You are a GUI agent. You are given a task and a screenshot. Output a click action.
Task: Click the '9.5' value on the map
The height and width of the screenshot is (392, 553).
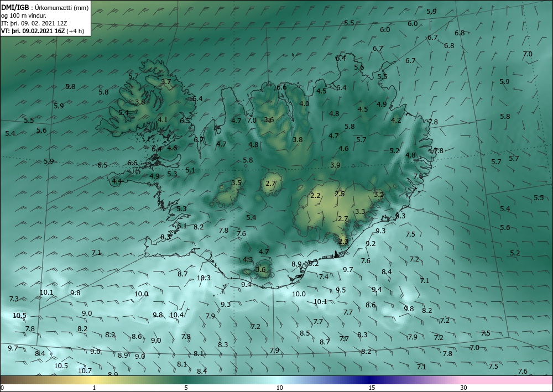click(x=341, y=290)
